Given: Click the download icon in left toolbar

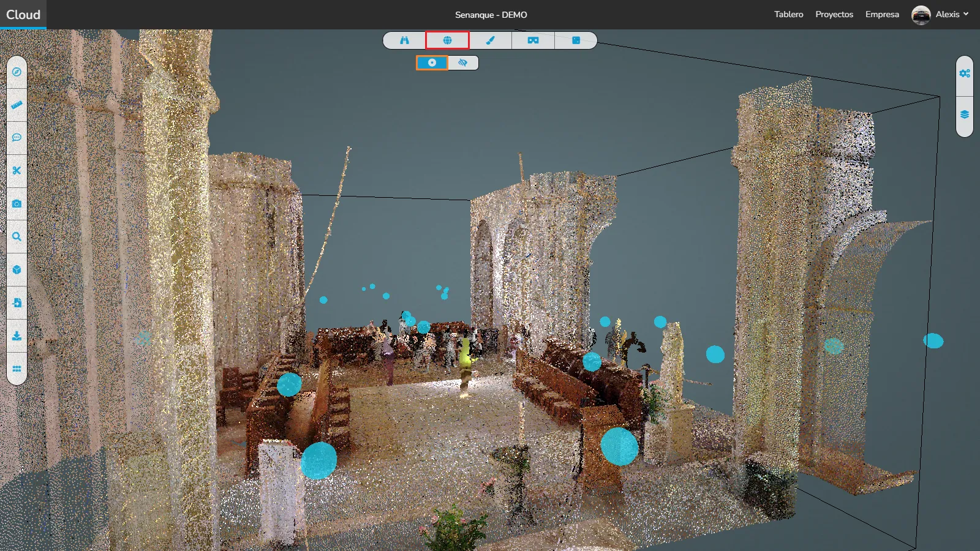Looking at the screenshot, I should [17, 336].
